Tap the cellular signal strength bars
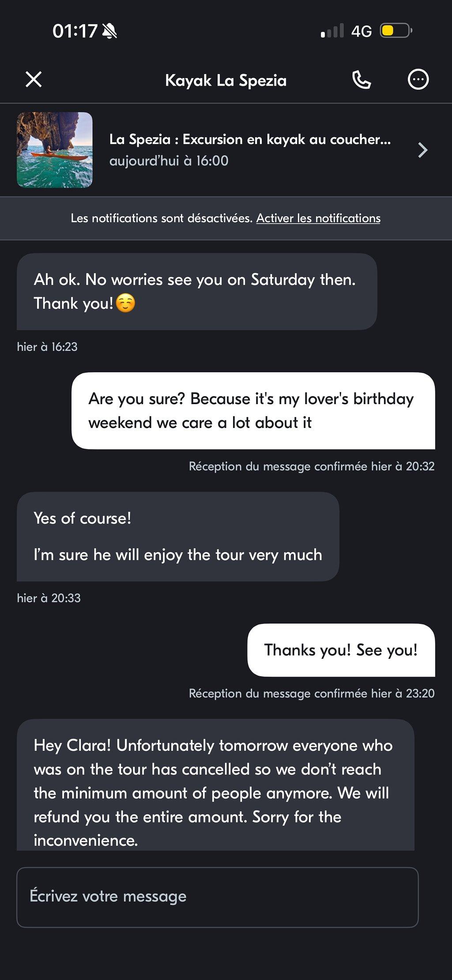Screen dimensions: 452x980 point(332,31)
